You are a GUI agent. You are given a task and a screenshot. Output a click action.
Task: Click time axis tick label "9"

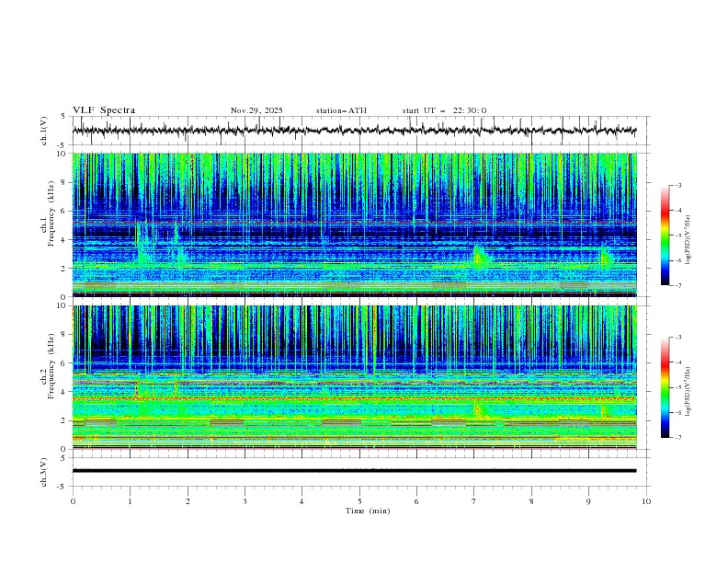588,501
